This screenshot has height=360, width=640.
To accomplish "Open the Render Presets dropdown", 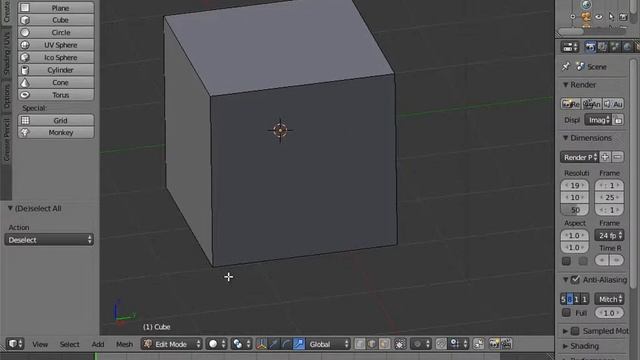I will (579, 157).
